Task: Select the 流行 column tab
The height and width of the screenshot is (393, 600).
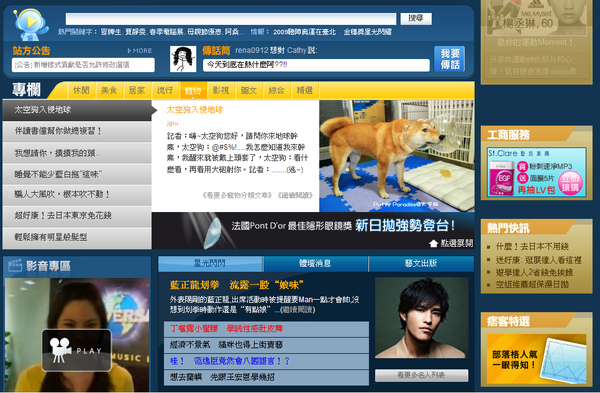Action: pos(165,90)
